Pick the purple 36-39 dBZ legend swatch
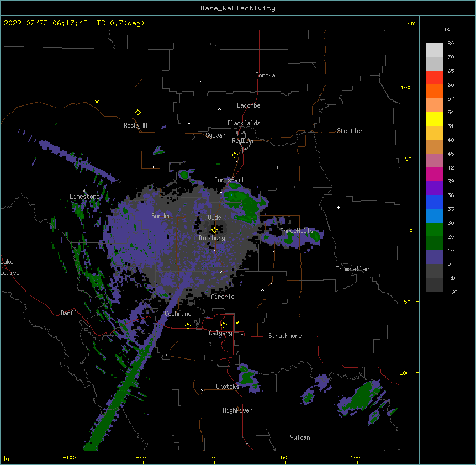This screenshot has height=465, width=476. 434,188
